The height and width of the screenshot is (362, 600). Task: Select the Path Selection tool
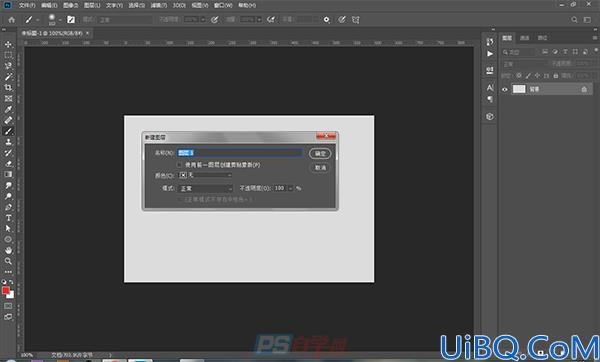click(8, 228)
